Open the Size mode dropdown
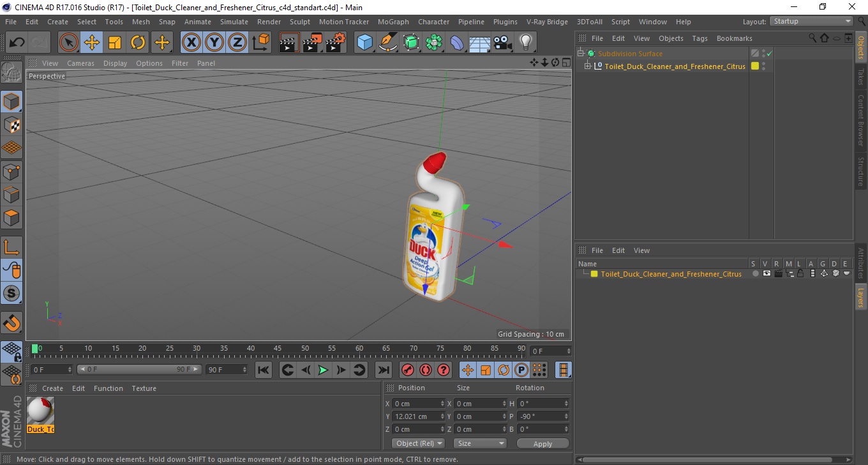 click(480, 443)
